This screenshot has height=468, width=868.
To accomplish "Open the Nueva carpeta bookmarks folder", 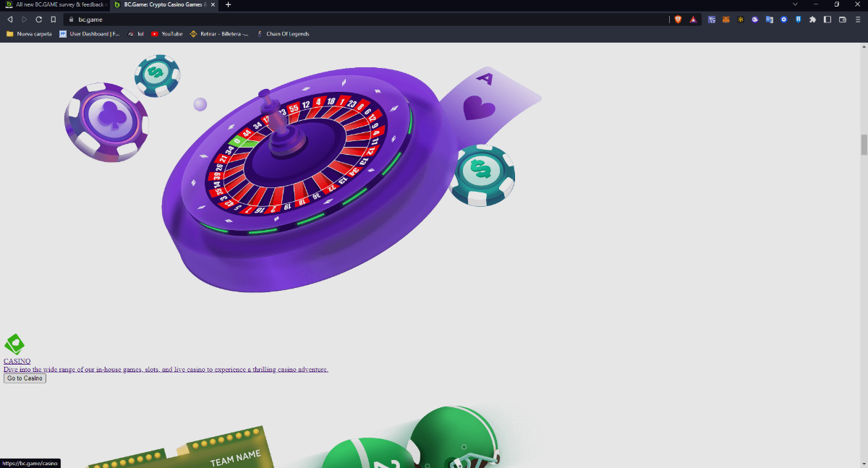I will [x=29, y=34].
